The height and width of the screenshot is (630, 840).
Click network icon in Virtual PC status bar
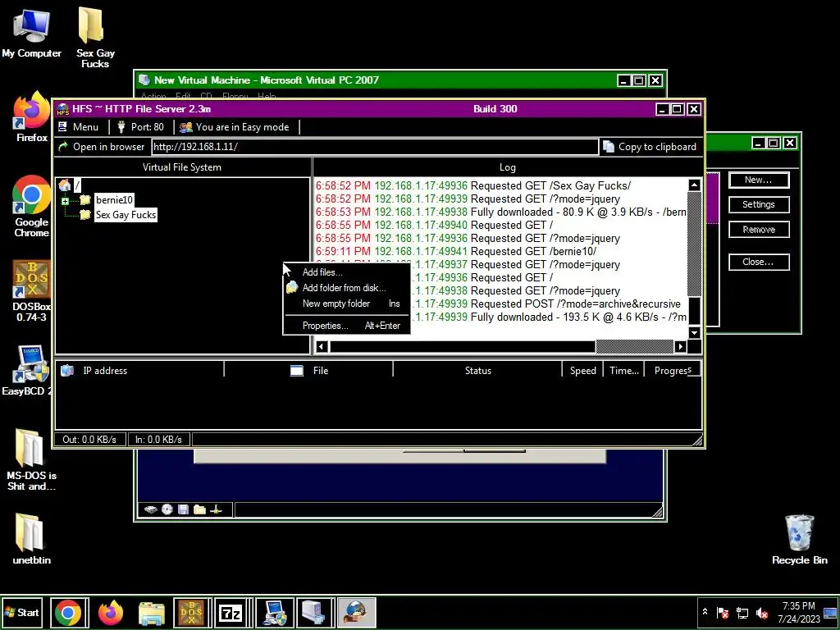pos(216,509)
